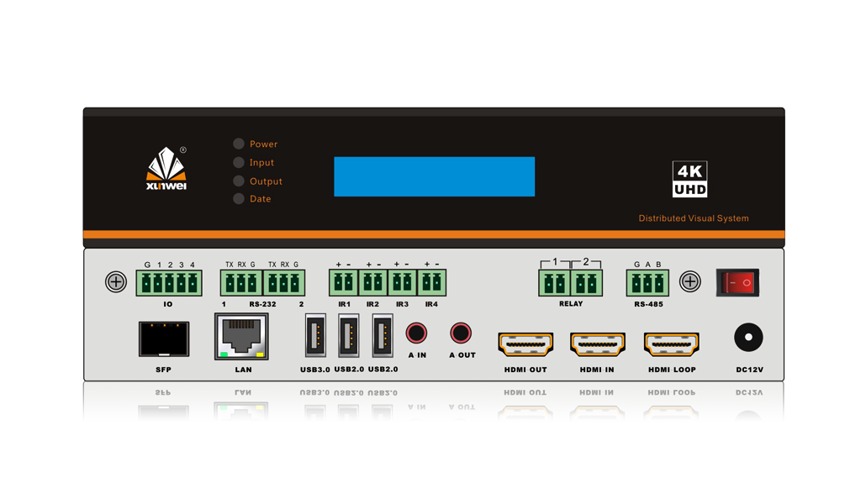Click the Xunwei logo on front panel

click(166, 169)
